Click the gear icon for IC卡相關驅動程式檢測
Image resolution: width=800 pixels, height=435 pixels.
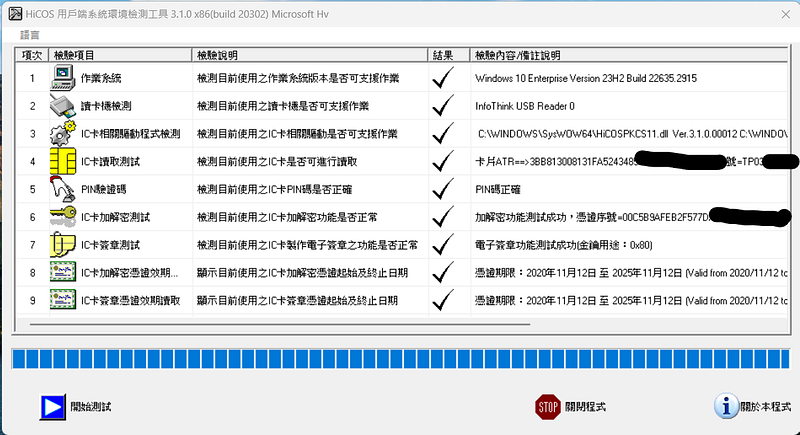tap(63, 133)
